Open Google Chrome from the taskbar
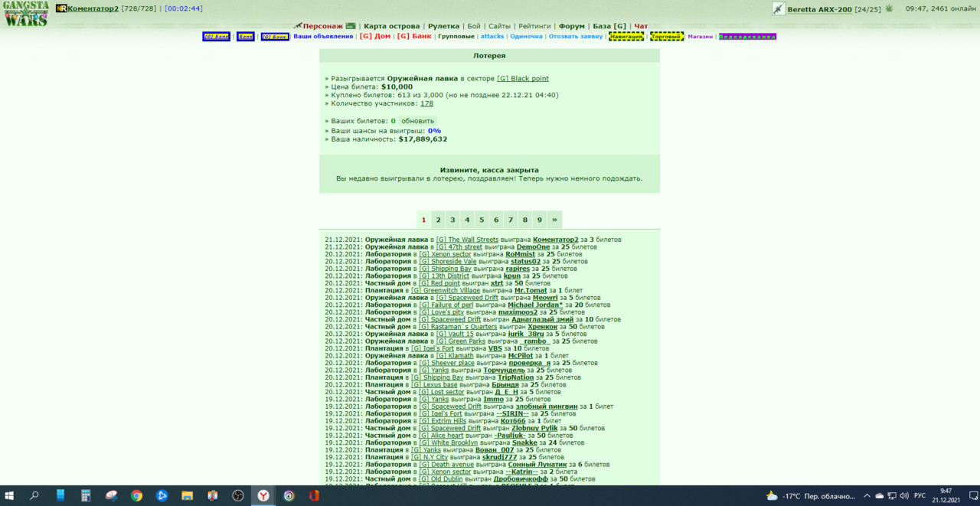980x506 pixels. 136,496
